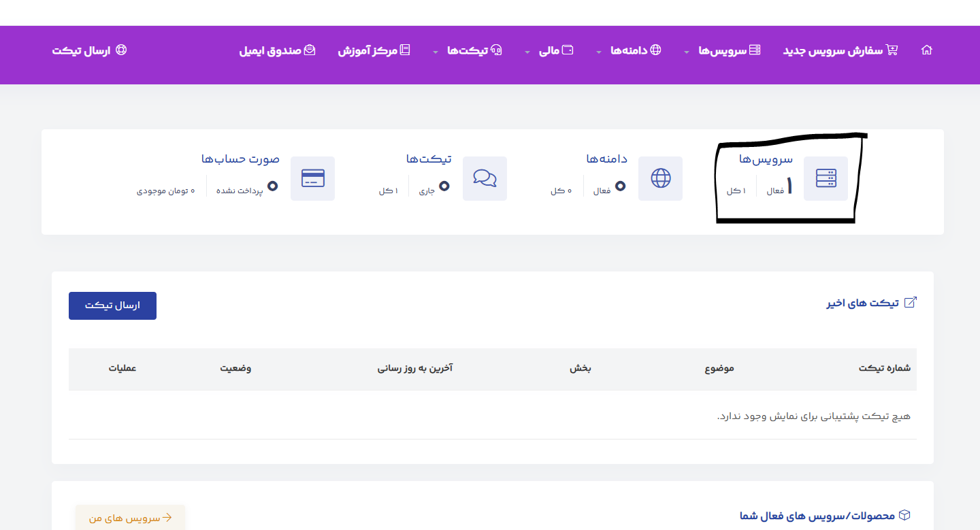Image resolution: width=980 pixels, height=530 pixels.
Task: Open the chat-bubbles tile in the تیکت‌ها summary card
Action: tap(485, 178)
